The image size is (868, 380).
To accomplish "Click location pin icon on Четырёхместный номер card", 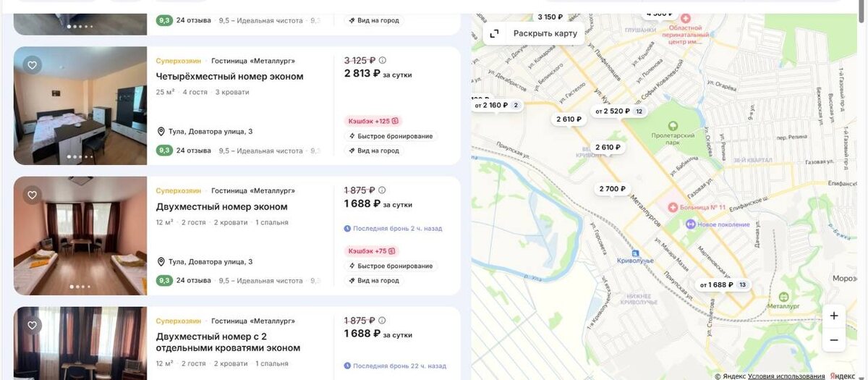I will click(x=161, y=132).
